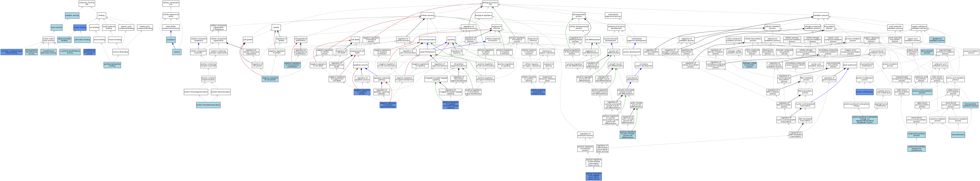Select the cellular_component Cth root node
This screenshot has width=980, height=181.
(x=171, y=3)
